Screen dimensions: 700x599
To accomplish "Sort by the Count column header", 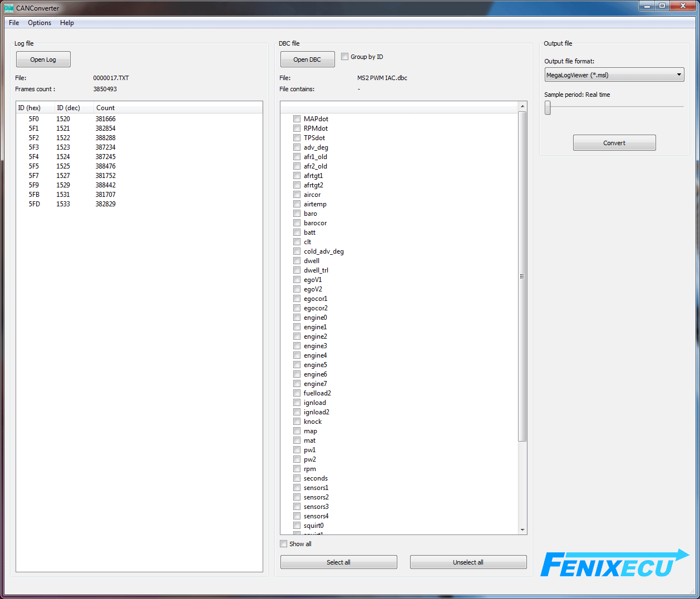I will (105, 108).
